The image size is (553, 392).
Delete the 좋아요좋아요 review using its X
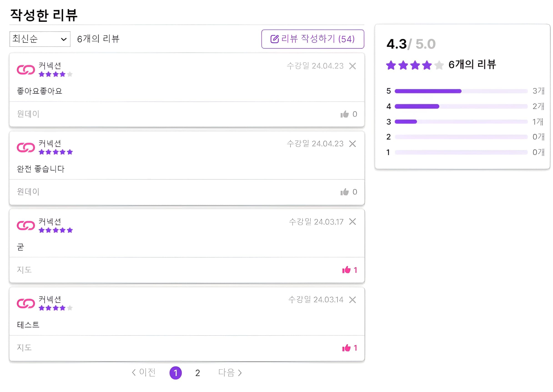353,66
